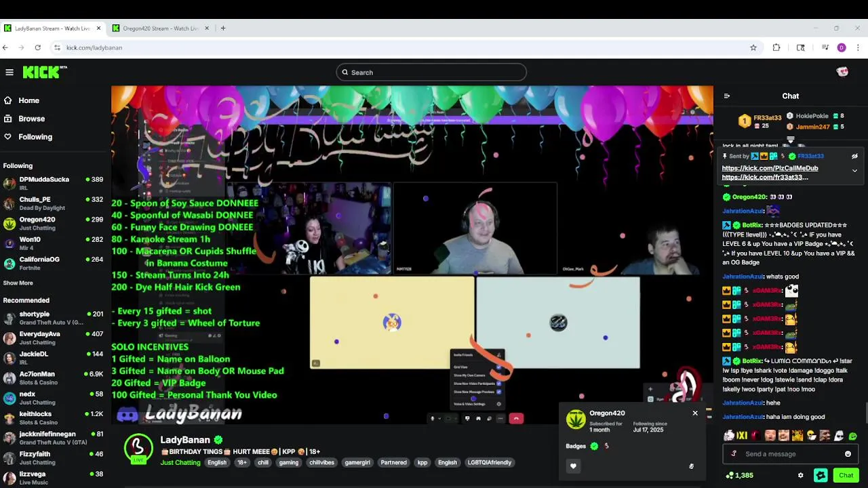Click the Kick logo

44,72
